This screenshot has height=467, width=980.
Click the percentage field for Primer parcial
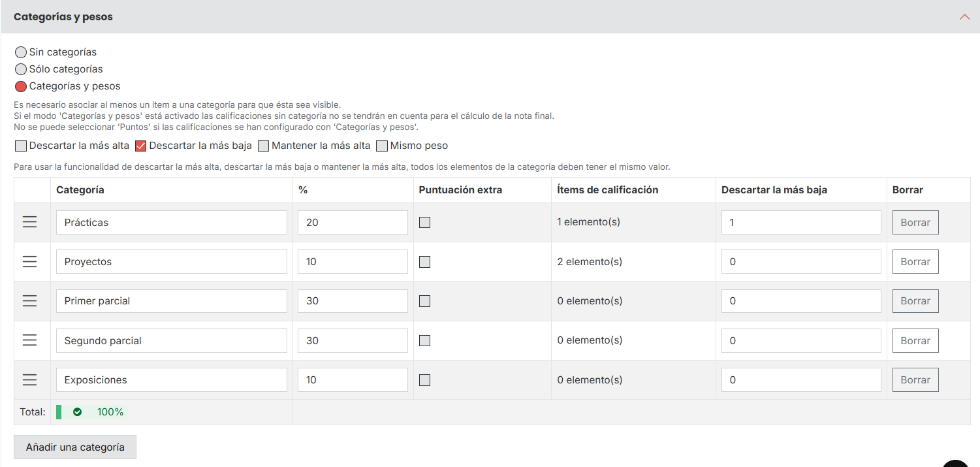click(353, 301)
